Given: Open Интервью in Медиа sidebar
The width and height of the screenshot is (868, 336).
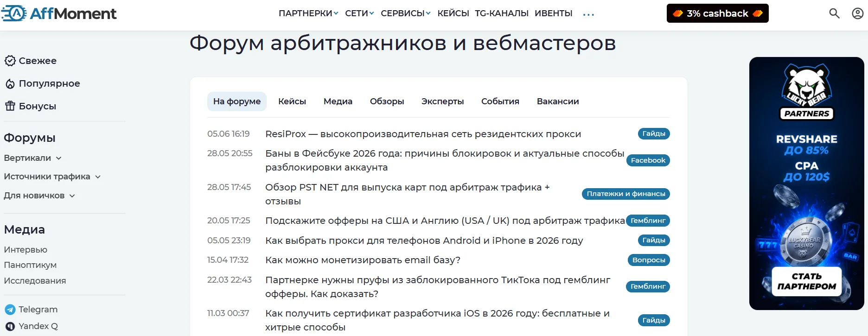Looking at the screenshot, I should 26,250.
